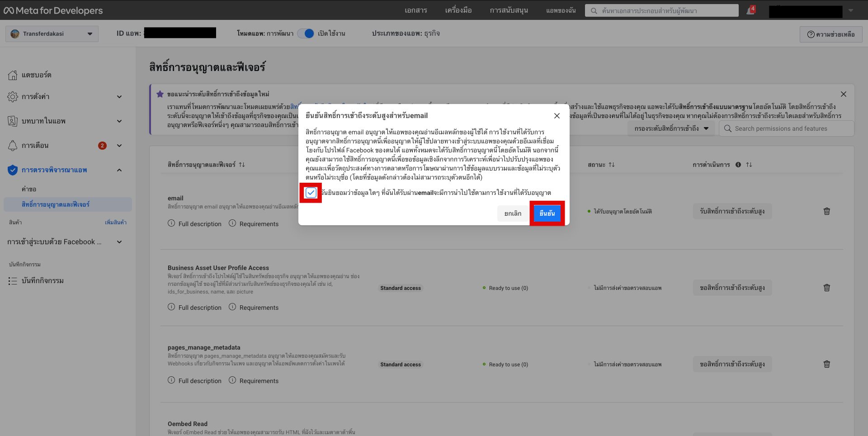
Task: Collapse the การตรวจพิจารณาแอพ sidebar section
Action: [x=119, y=170]
